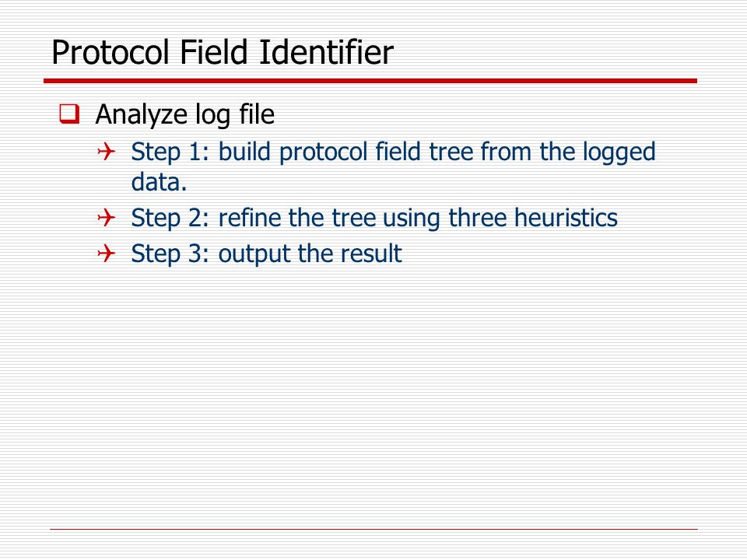Click the thick red line under title
747x560 pixels.
pos(370,81)
